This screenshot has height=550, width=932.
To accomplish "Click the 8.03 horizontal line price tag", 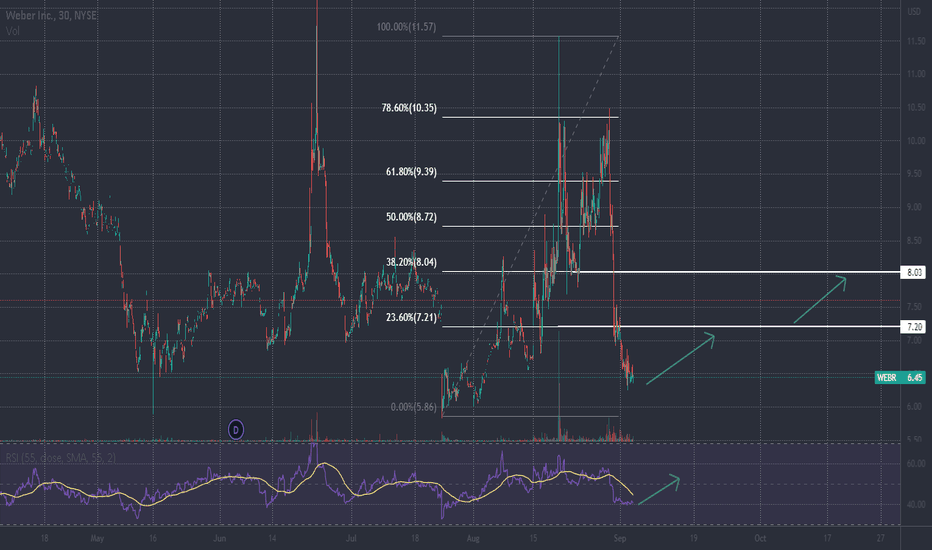I will (x=913, y=272).
